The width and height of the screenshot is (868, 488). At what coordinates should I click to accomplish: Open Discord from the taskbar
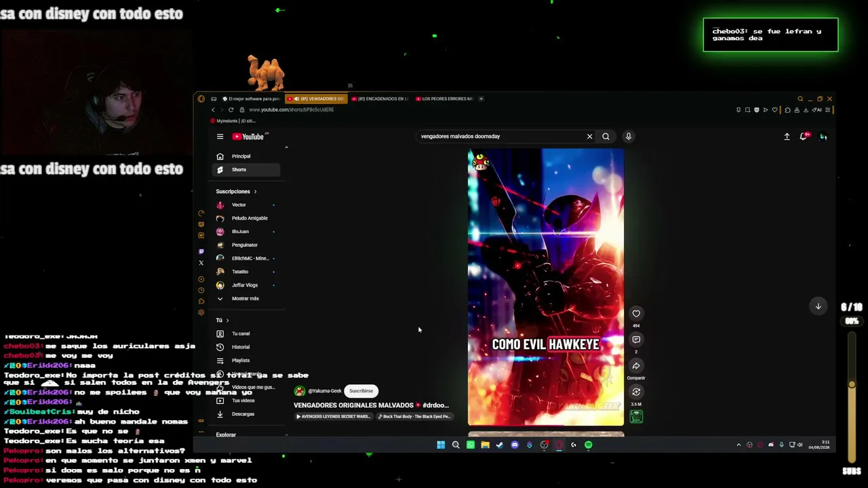click(515, 445)
